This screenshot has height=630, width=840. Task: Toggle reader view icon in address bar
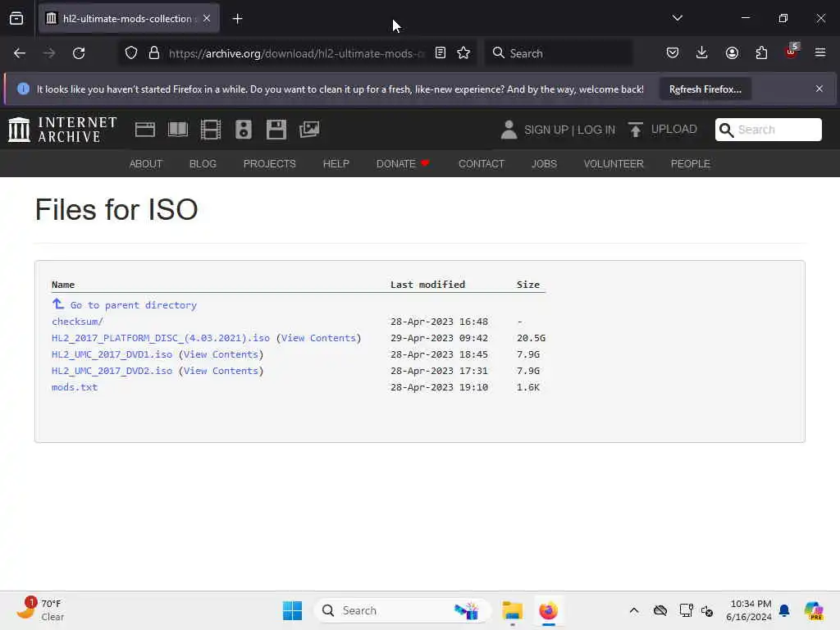(441, 53)
